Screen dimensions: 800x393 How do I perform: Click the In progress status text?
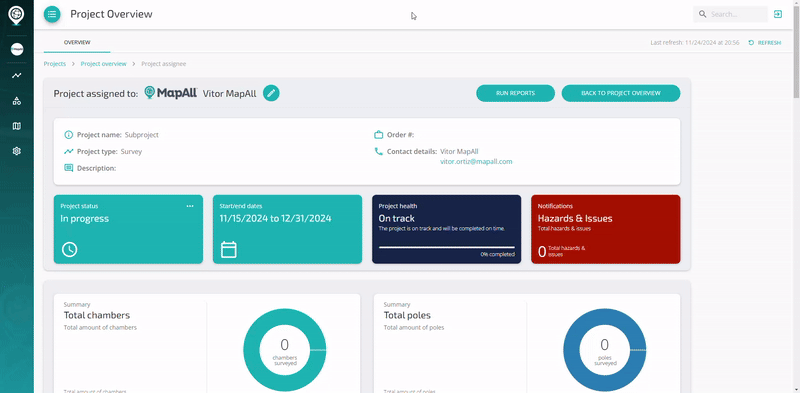pos(85,218)
